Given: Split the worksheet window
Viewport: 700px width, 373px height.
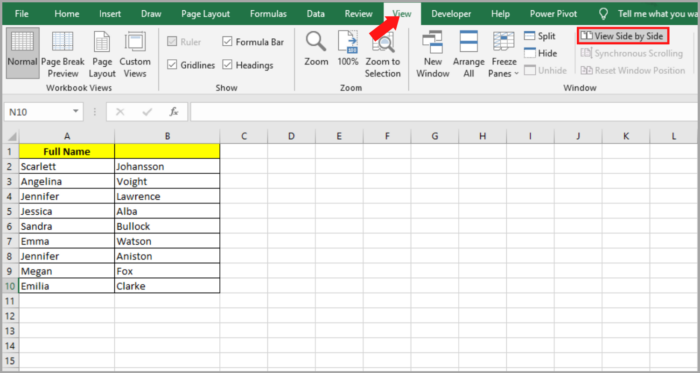Looking at the screenshot, I should pos(540,36).
